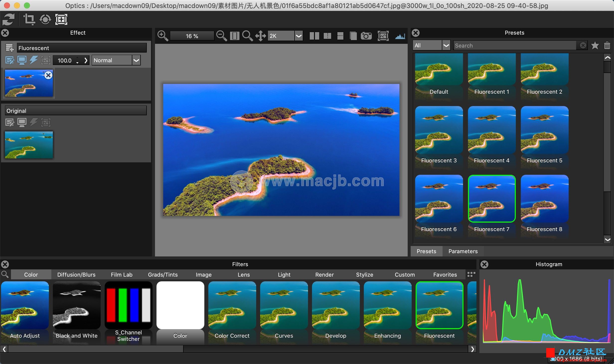Viewport: 614px width, 364px height.
Task: Click the Fluorescent layer name field
Action: click(x=82, y=48)
